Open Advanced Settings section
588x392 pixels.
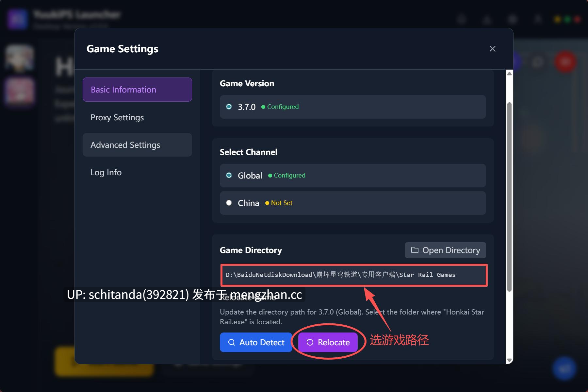[137, 145]
